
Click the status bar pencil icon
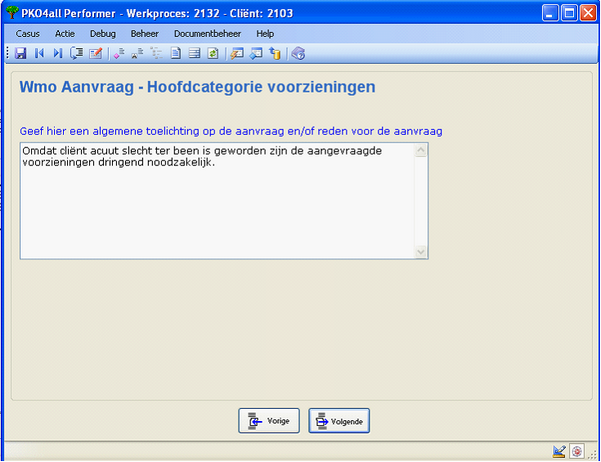coord(559,451)
